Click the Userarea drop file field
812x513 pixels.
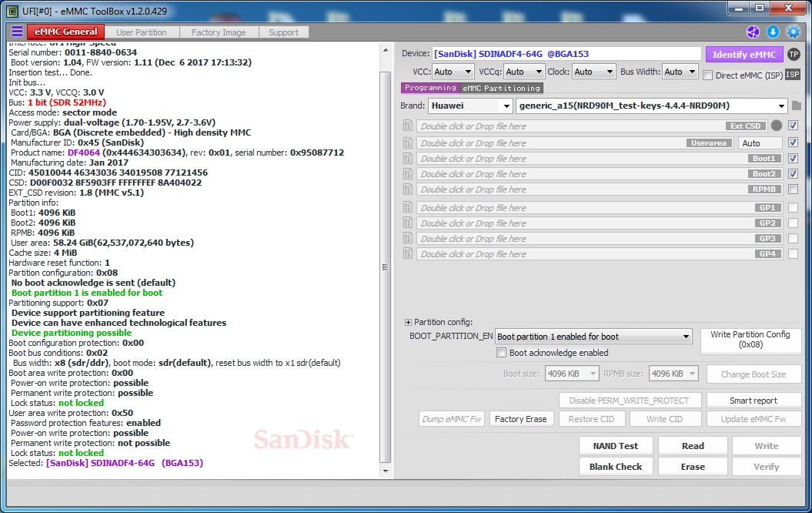[576, 142]
